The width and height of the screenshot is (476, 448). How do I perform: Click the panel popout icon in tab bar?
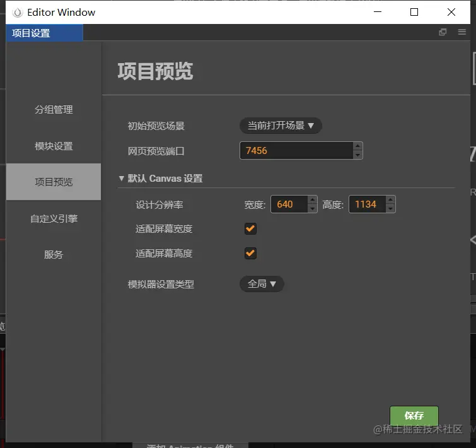pos(443,32)
